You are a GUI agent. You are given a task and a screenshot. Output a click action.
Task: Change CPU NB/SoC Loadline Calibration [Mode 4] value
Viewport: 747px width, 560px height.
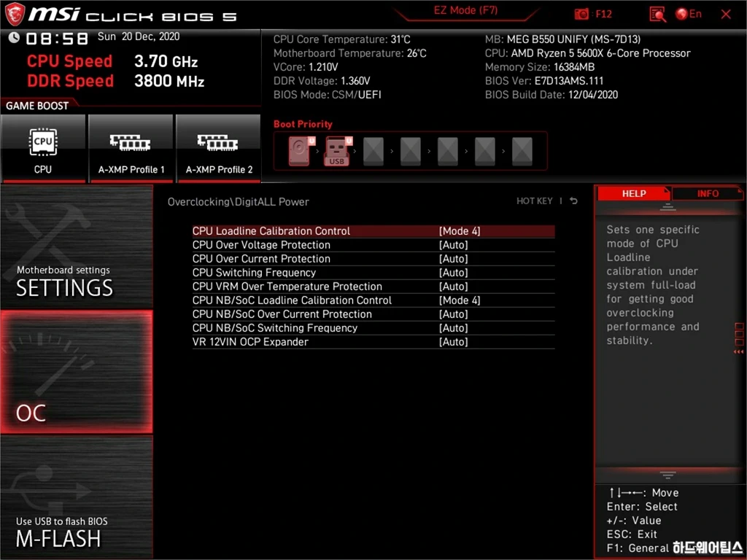[460, 300]
